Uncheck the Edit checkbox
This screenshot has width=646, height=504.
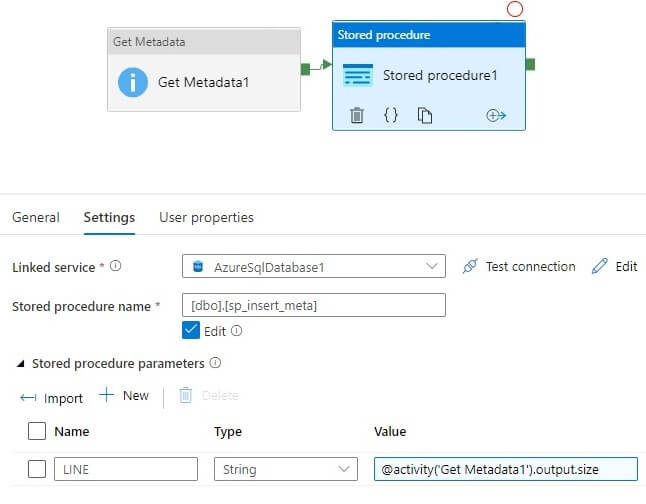click(x=192, y=330)
